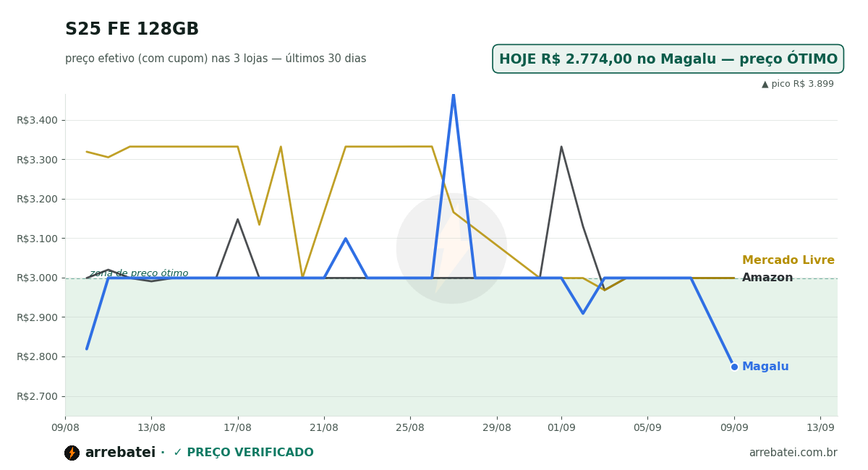Viewport: 868px width, 470px height.
Task: Click the S25 FE 128GB title
Action: (x=132, y=30)
